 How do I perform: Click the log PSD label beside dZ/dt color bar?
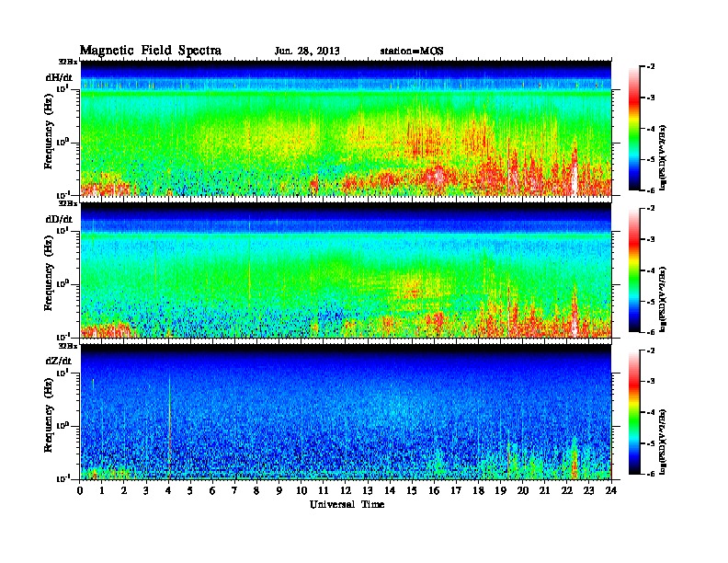pyautogui.click(x=664, y=442)
